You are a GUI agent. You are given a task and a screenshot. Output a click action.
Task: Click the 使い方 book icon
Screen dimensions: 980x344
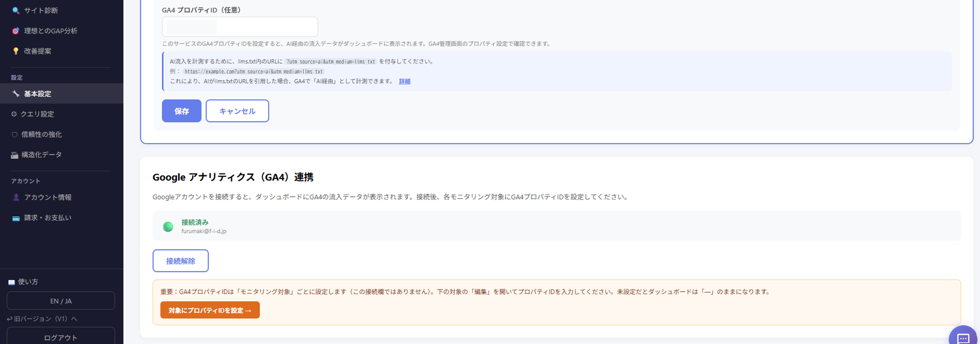(11, 282)
